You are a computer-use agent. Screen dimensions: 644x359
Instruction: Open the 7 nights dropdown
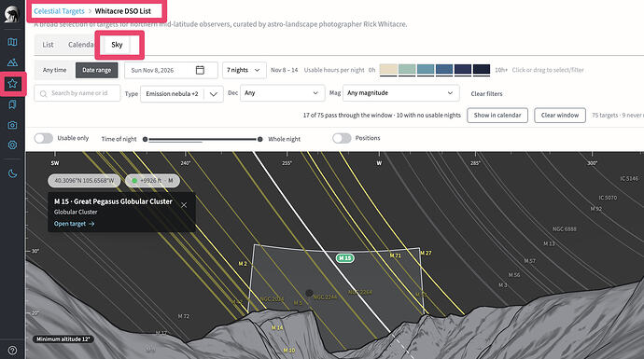[244, 70]
